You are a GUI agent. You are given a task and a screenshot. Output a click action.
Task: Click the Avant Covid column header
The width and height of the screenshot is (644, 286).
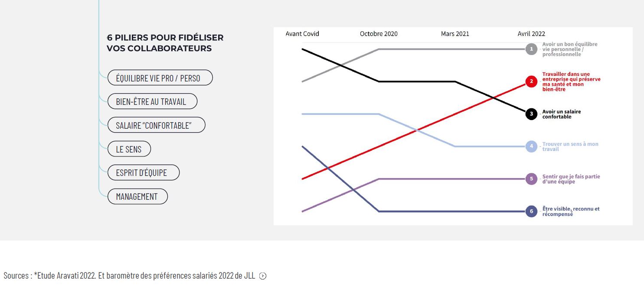(x=302, y=34)
